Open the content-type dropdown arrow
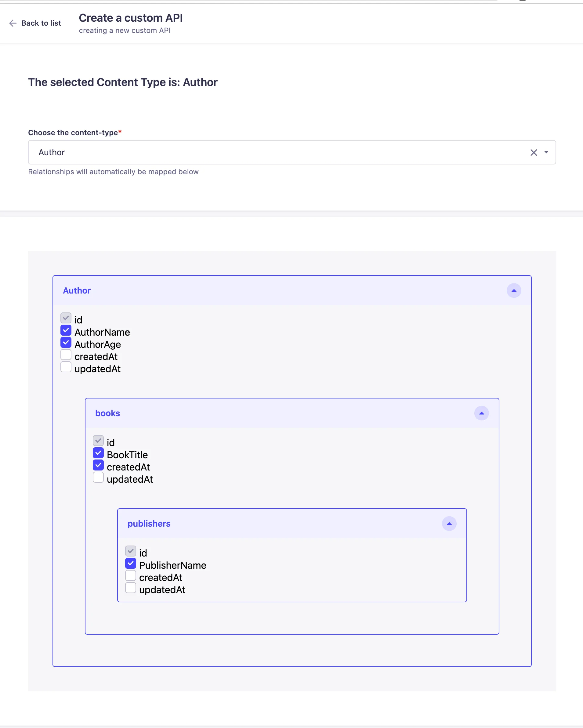The height and width of the screenshot is (728, 583). (546, 152)
